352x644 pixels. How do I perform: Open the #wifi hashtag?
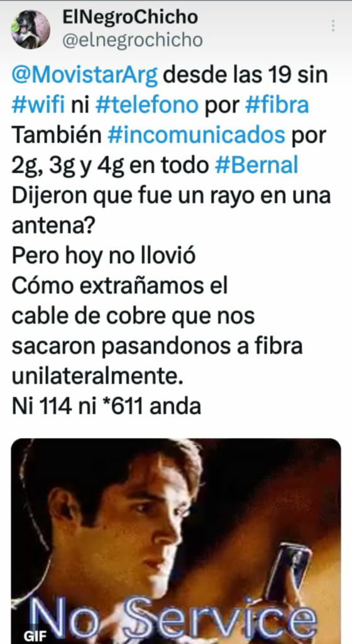[38, 106]
